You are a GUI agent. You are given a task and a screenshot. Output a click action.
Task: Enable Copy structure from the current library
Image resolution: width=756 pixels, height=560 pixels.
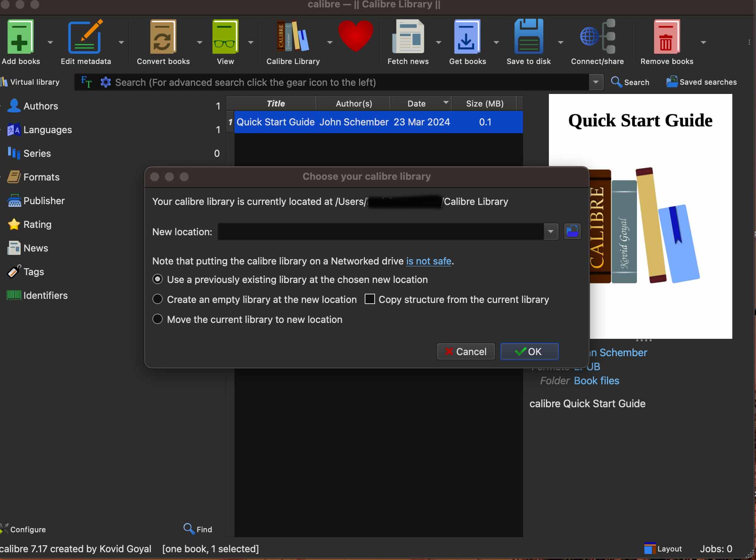point(369,299)
